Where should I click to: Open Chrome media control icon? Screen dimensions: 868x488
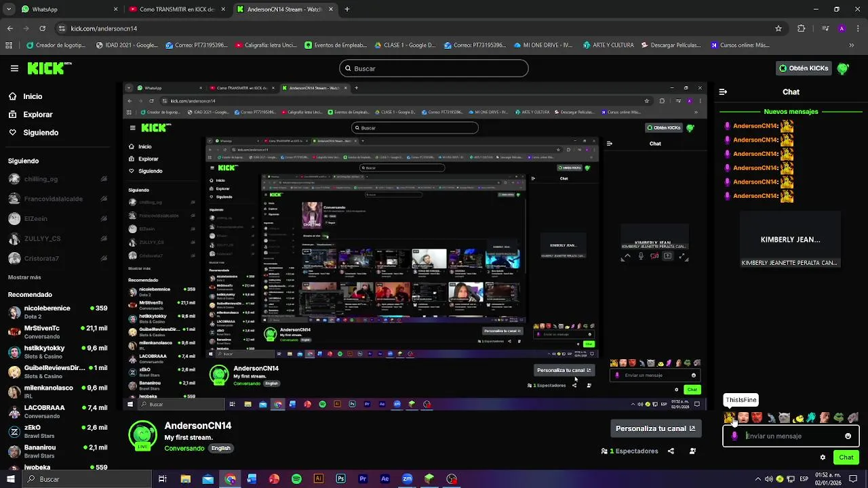coord(825,28)
